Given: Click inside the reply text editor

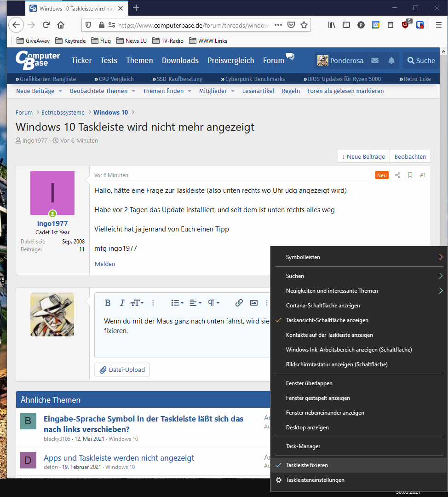Looking at the screenshot, I should point(182,336).
